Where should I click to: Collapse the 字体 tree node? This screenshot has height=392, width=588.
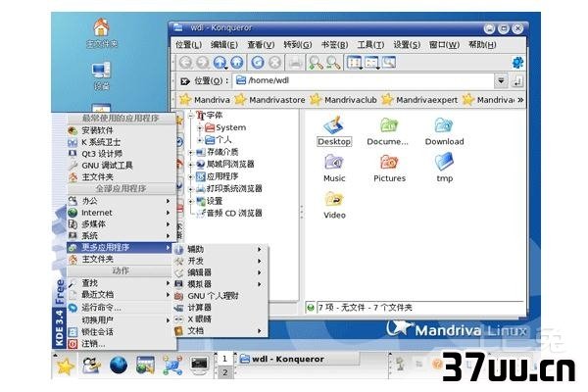191,116
